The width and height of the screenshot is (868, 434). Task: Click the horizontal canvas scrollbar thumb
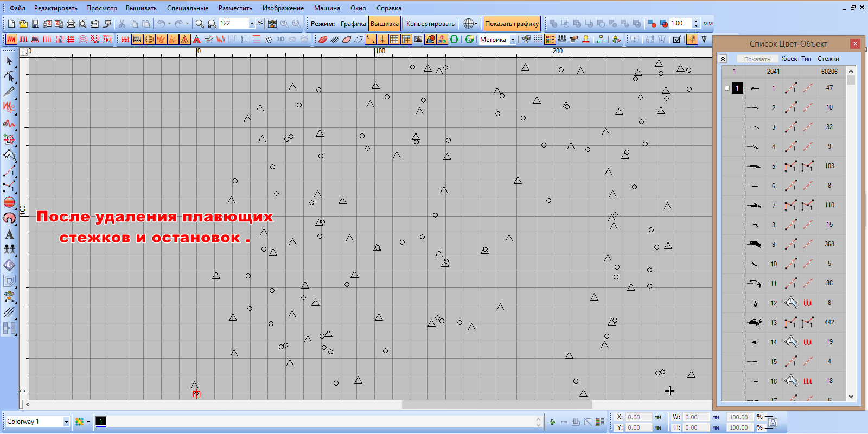click(x=497, y=404)
